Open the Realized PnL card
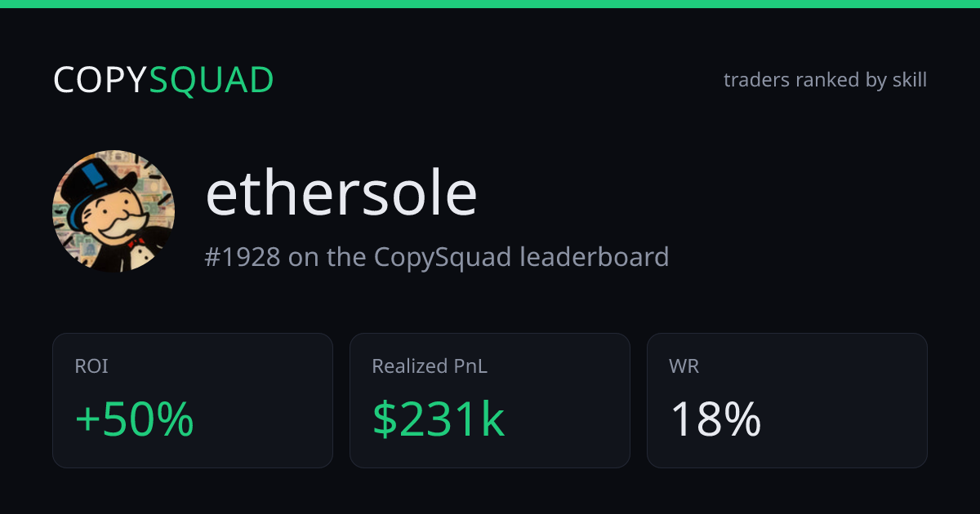Viewport: 980px width, 514px height. 490,401
